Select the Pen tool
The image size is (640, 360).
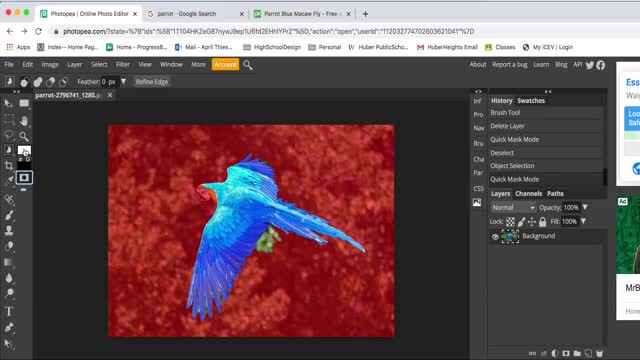[9, 327]
